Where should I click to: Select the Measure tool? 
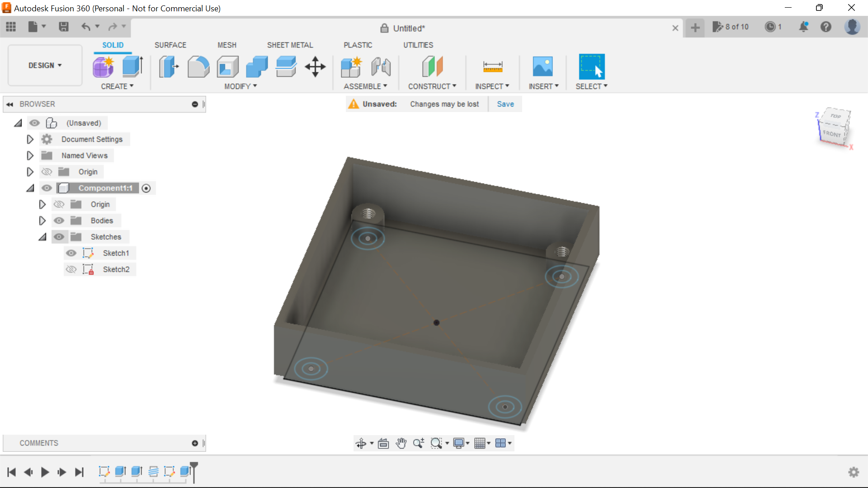(x=493, y=67)
